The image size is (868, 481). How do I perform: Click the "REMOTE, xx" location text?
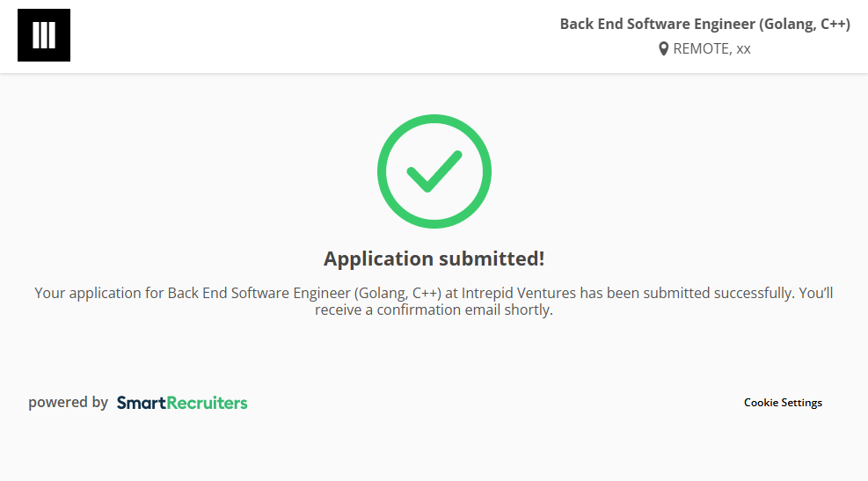click(x=711, y=49)
